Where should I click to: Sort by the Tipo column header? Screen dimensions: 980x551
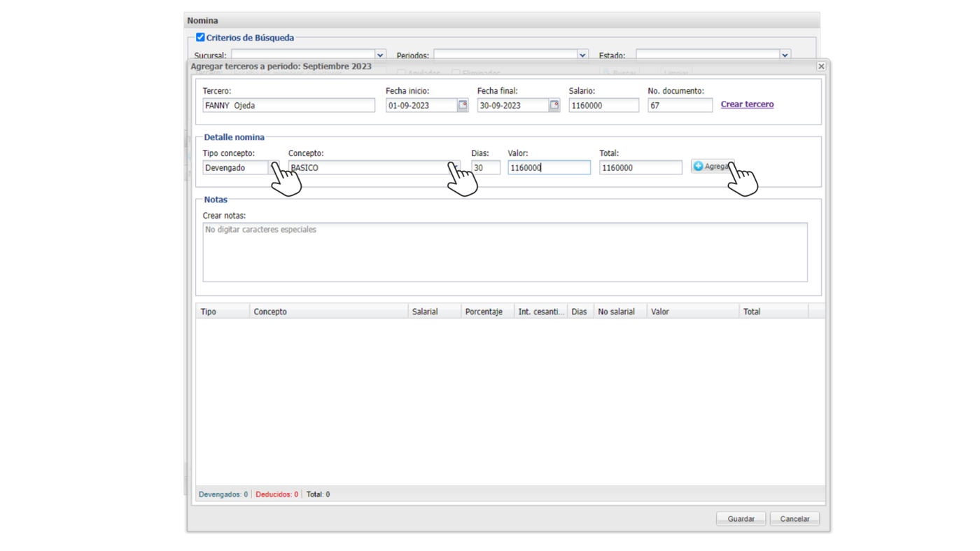[222, 312]
